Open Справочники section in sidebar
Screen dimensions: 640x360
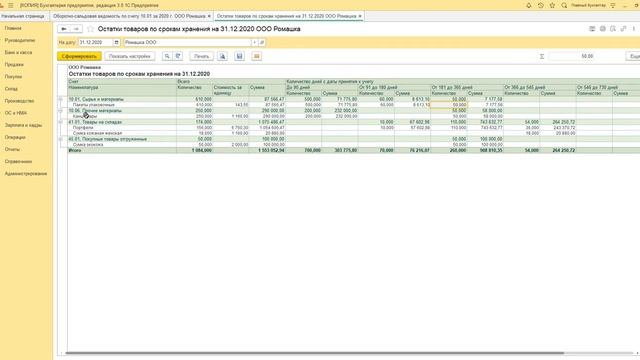coord(18,162)
